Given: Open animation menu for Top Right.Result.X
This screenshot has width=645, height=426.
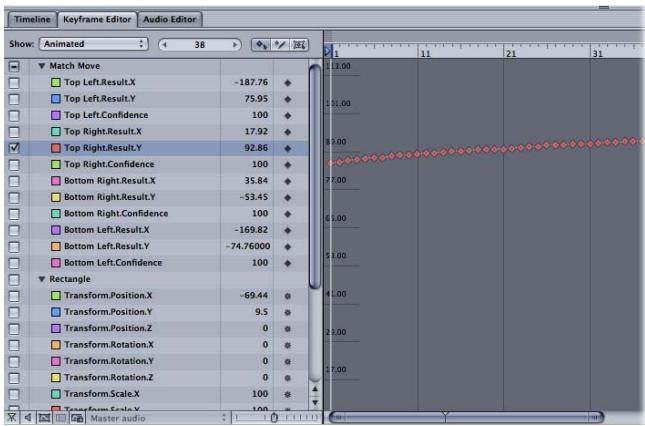Looking at the screenshot, I should [x=288, y=132].
